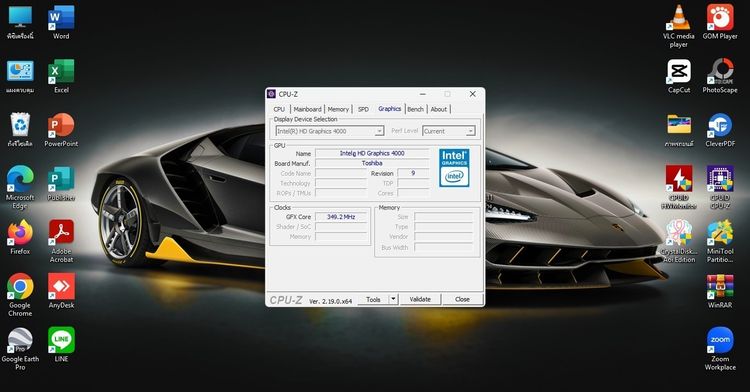Image resolution: width=750 pixels, height=392 pixels.
Task: Click the Intel Graphics logo in CPU-Z
Action: 454,168
